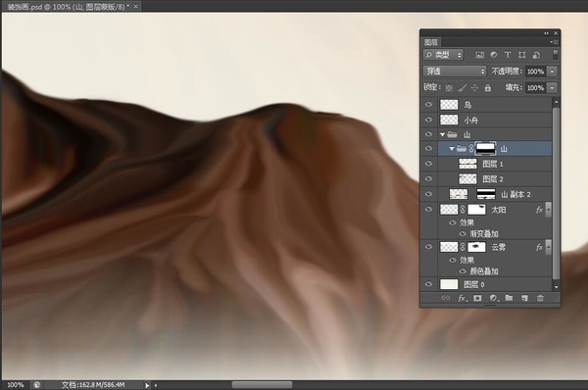Click the link layers icon
This screenshot has width=588, height=390.
point(446,298)
